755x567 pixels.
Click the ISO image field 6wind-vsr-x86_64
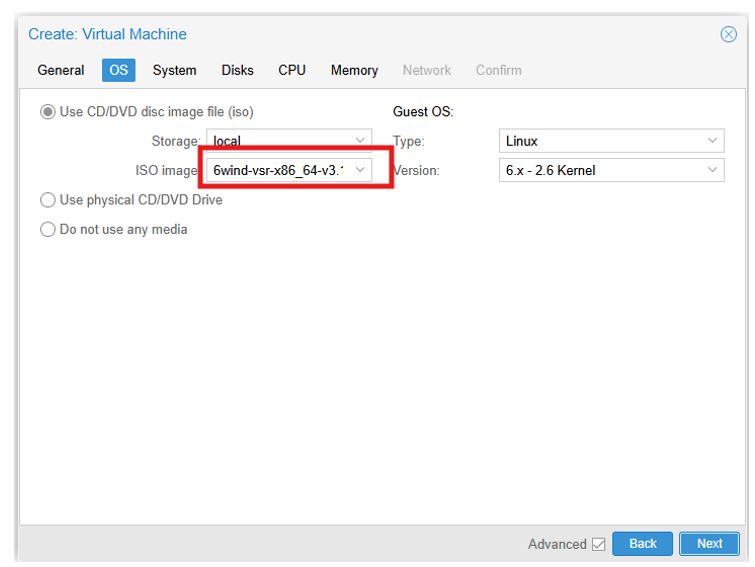[x=289, y=170]
